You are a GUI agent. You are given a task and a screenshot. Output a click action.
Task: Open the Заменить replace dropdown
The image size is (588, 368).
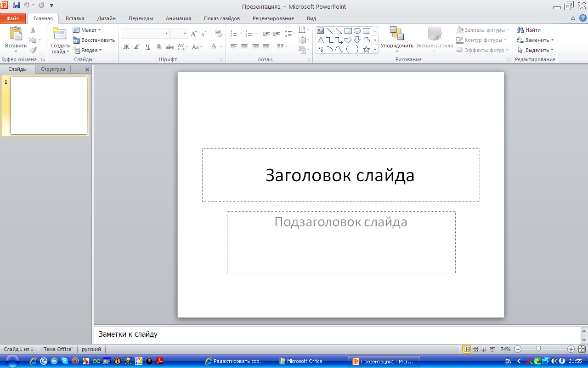[536, 40]
